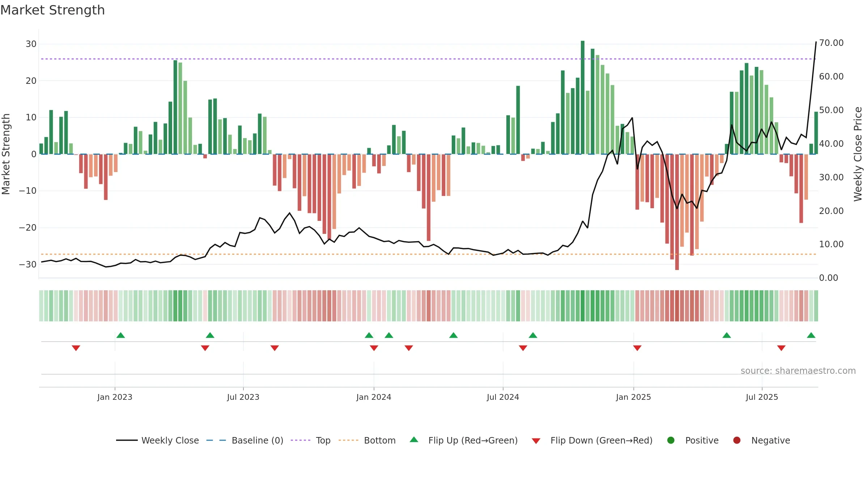
Task: Select the green flip-up triangle in April 2024
Action: coord(454,335)
